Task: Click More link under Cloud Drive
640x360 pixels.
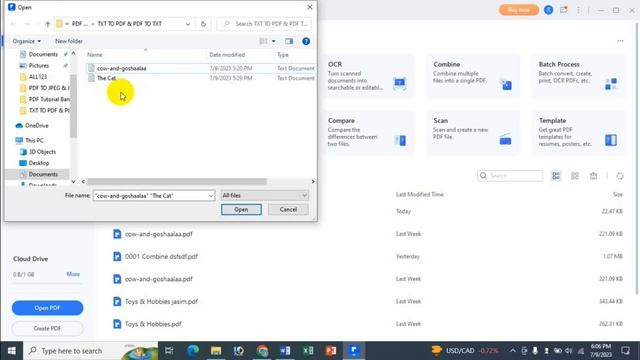Action: pyautogui.click(x=73, y=274)
